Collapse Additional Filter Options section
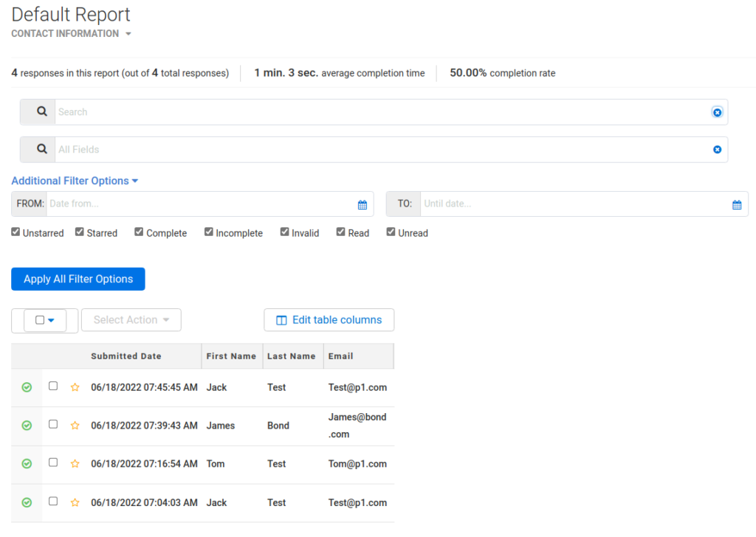The image size is (756, 537). coord(75,181)
